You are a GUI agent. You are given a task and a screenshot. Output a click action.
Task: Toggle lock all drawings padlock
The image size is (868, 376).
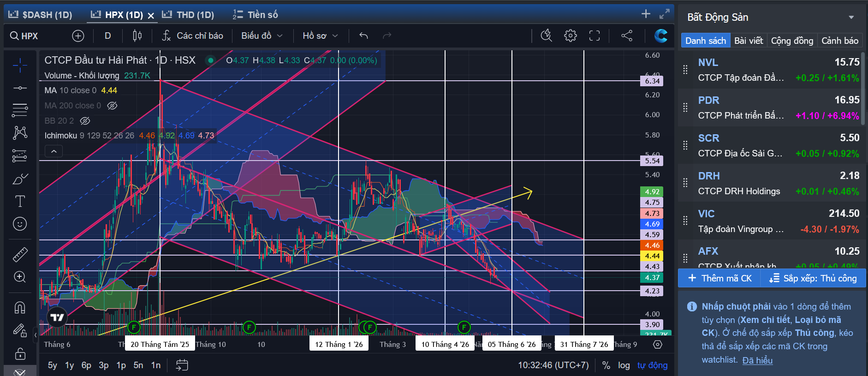[x=19, y=353]
